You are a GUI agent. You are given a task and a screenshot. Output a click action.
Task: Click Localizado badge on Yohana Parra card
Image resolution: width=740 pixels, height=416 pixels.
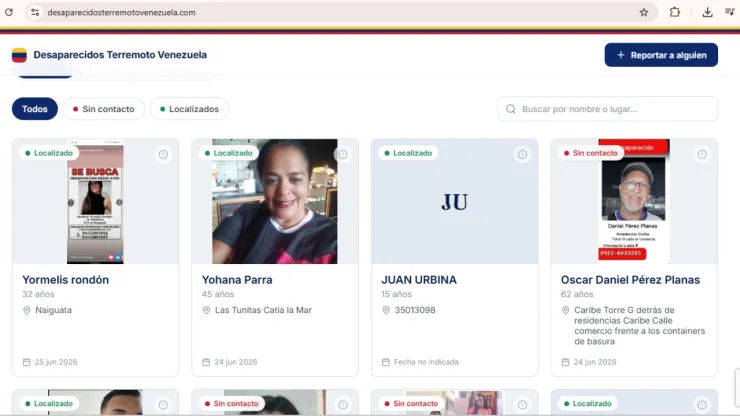pos(228,153)
